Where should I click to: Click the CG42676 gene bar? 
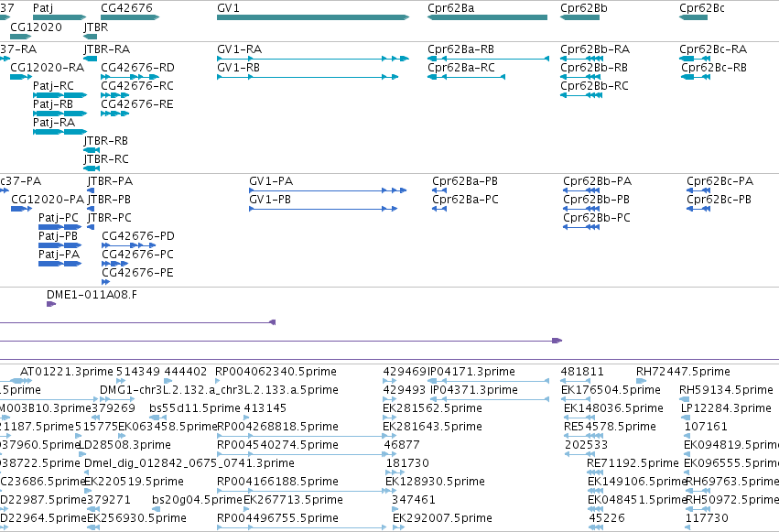(130, 17)
